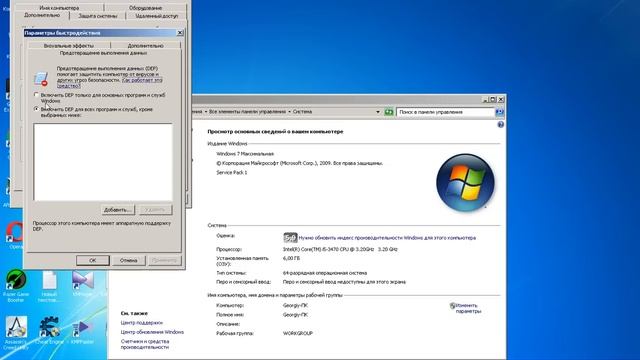Click the pen and touch input value text
This screenshot has width=640, height=360.
tap(344, 282)
